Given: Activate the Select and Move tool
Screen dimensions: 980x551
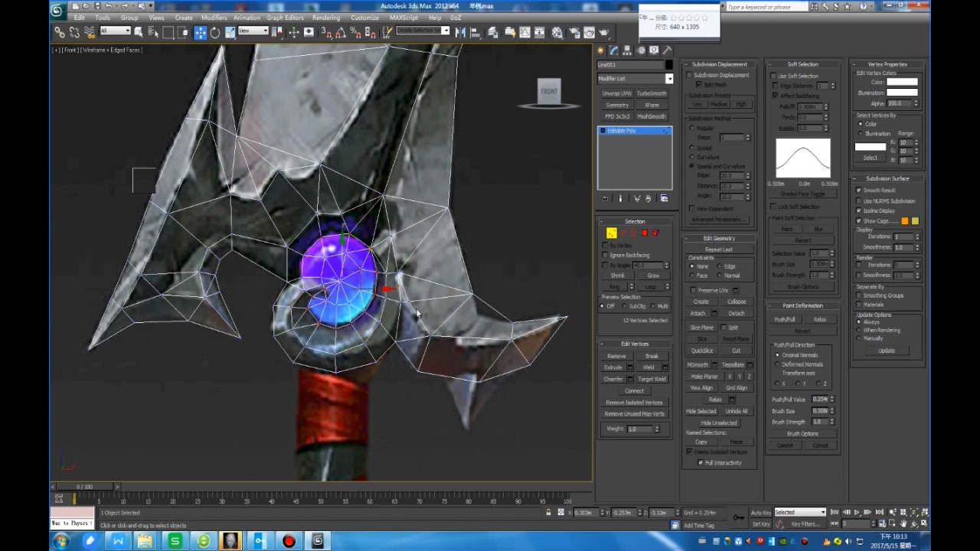Looking at the screenshot, I should pos(201,31).
